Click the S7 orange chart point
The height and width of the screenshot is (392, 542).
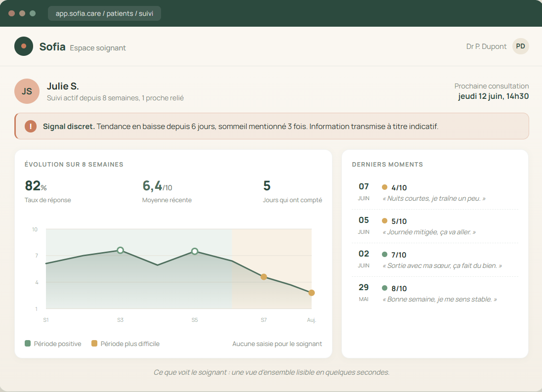(264, 277)
